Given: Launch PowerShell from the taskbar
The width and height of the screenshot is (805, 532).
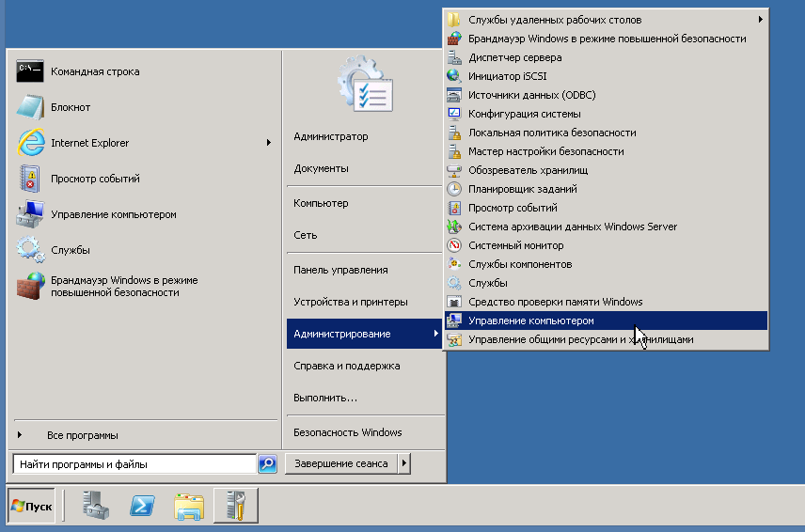Looking at the screenshot, I should (142, 506).
